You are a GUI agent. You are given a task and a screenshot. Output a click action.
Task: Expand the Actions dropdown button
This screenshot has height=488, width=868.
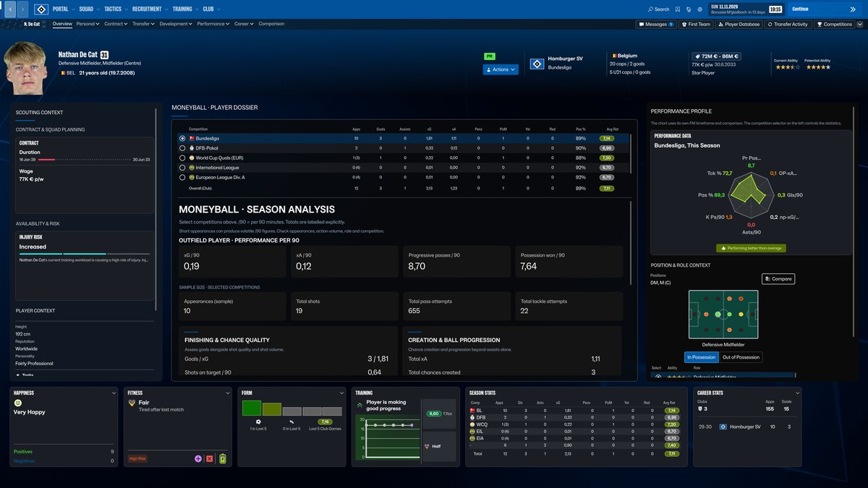tap(501, 69)
